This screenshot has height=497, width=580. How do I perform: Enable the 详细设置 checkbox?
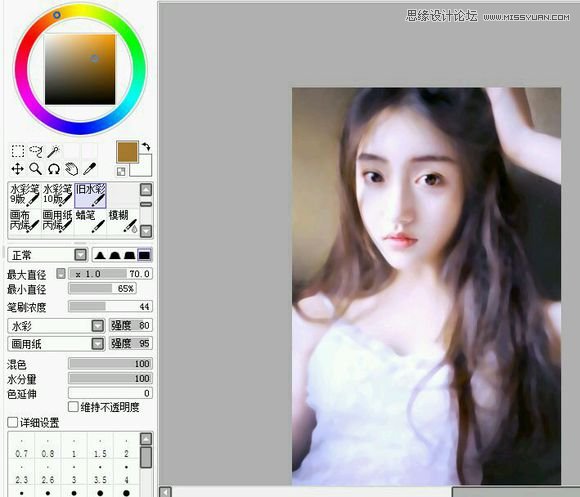pos(13,422)
